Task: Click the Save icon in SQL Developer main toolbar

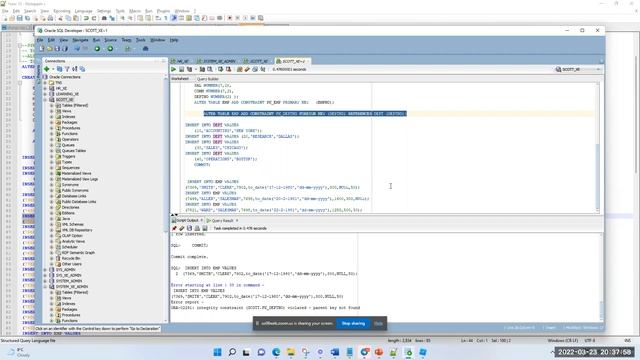Action: 57,49
